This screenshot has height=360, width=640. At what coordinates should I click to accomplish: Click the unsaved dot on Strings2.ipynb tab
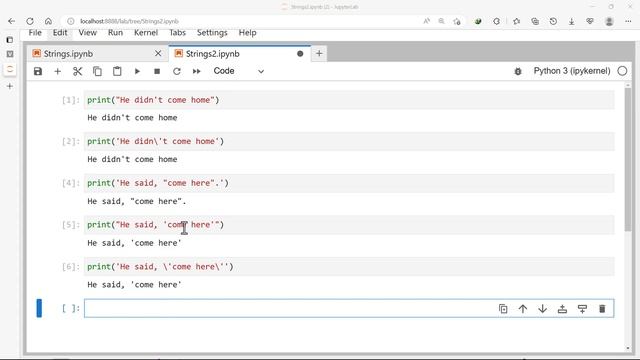[300, 53]
